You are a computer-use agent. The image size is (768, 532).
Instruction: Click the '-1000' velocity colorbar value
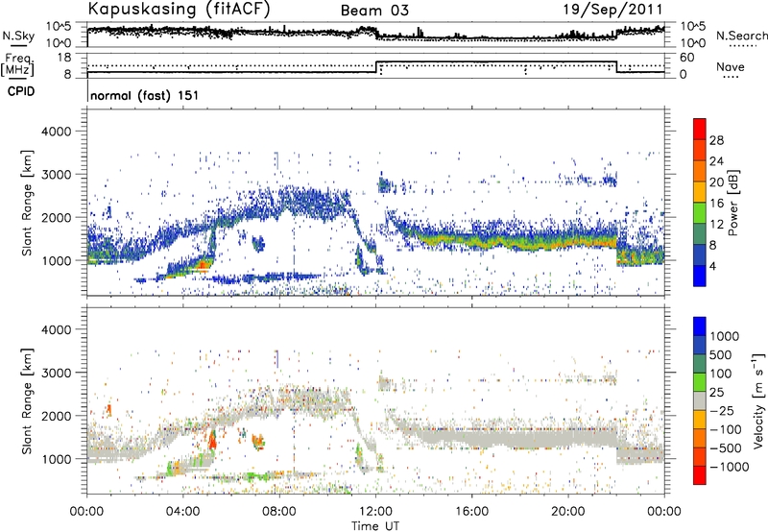[x=730, y=467]
